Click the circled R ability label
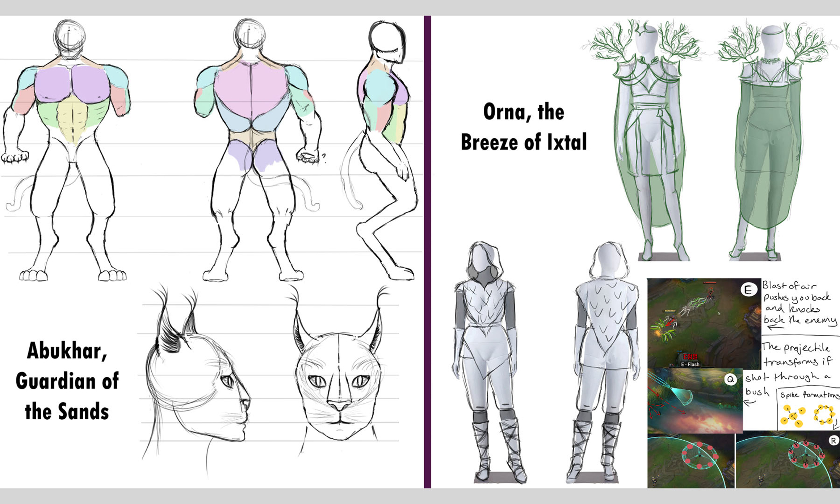The image size is (840, 504). click(833, 440)
